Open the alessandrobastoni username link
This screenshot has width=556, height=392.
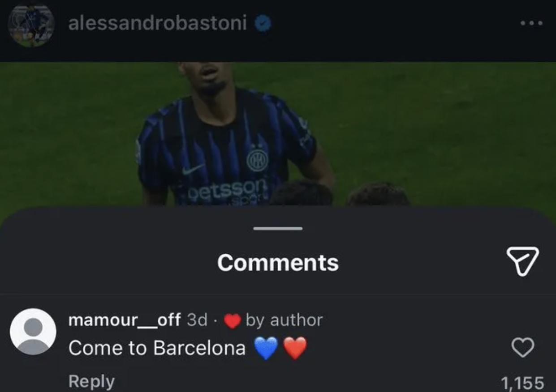tap(157, 23)
